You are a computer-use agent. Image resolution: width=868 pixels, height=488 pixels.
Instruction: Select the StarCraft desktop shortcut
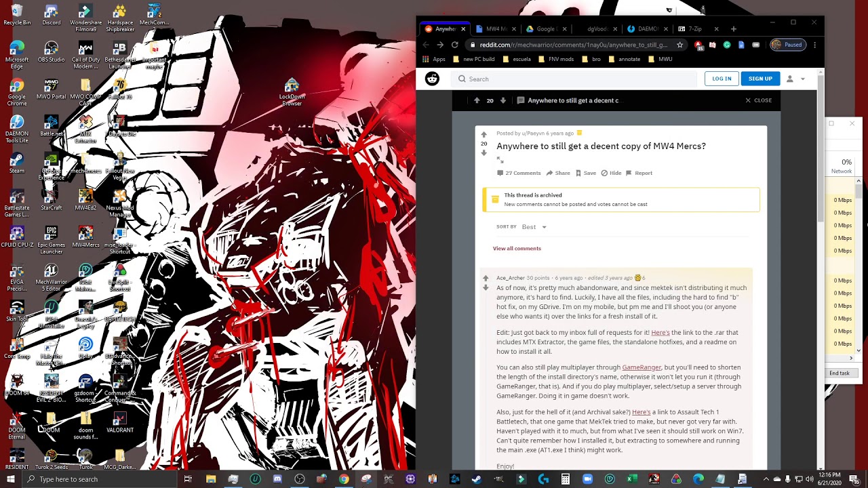[x=51, y=201]
